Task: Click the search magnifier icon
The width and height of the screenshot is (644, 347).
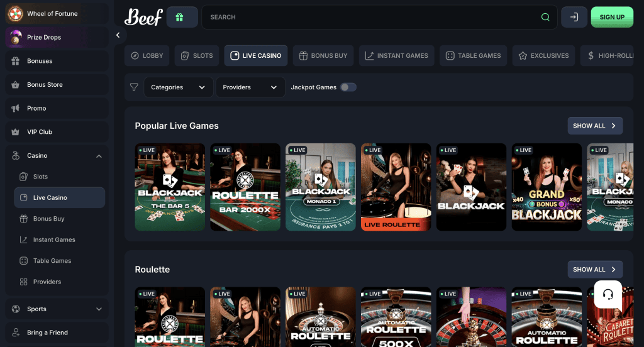Action: (x=545, y=17)
